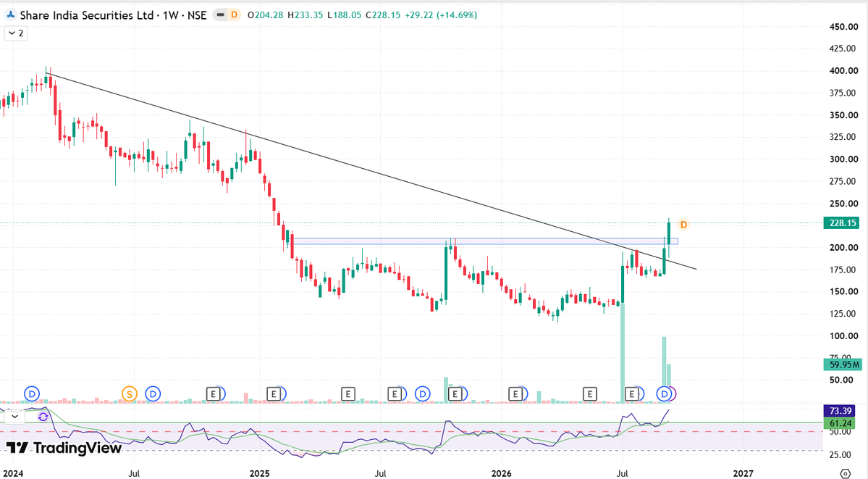Click the 400.00 price axis label
The image size is (868, 479).
[x=843, y=71]
